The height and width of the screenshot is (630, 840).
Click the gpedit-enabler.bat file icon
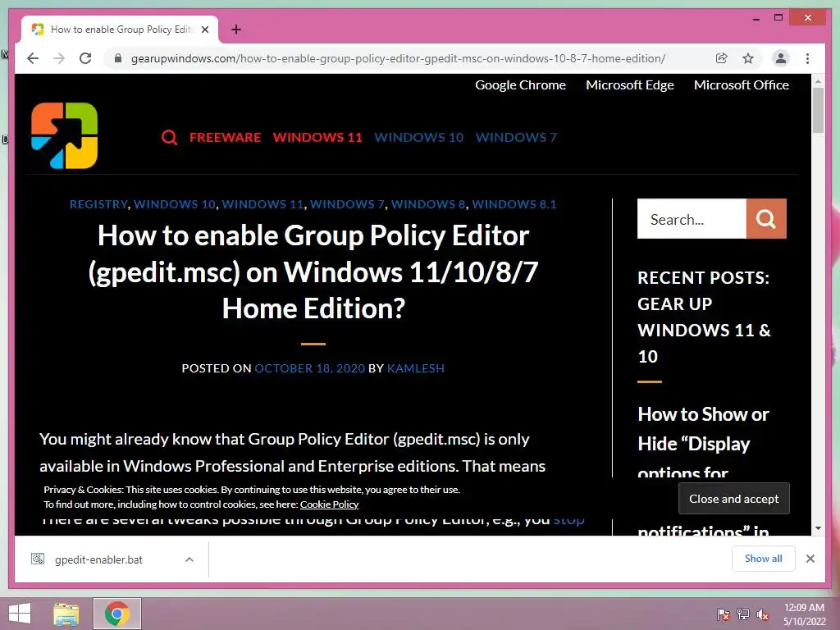pos(38,559)
